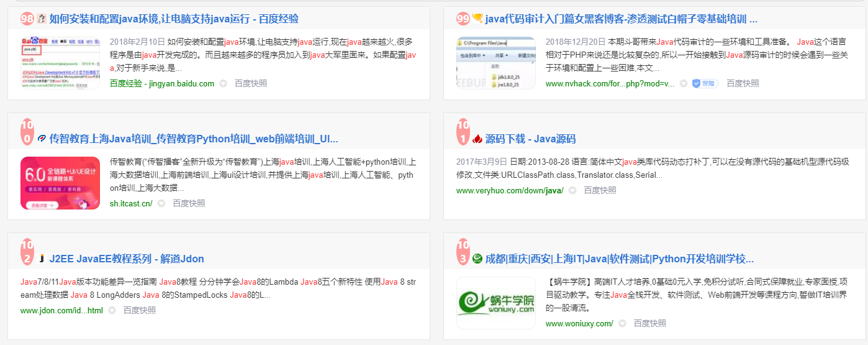Click the rank 103 badge

point(463,252)
